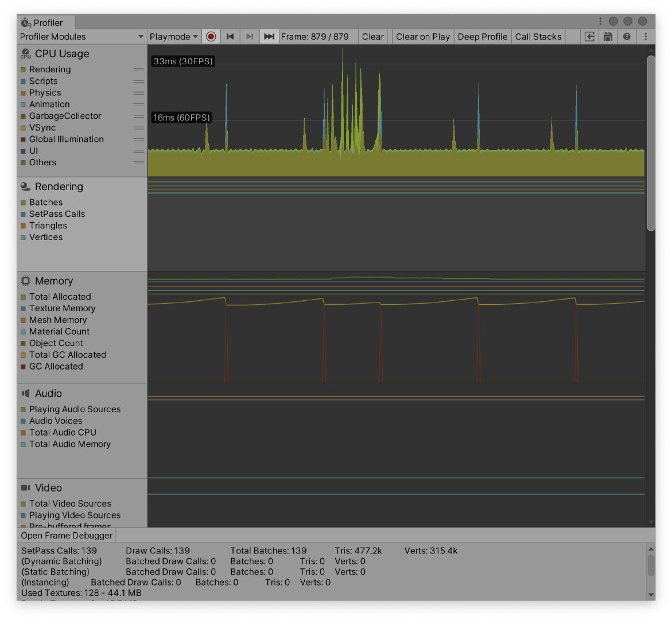Toggle the Triangles chart series
672x620 pixels.
23,226
